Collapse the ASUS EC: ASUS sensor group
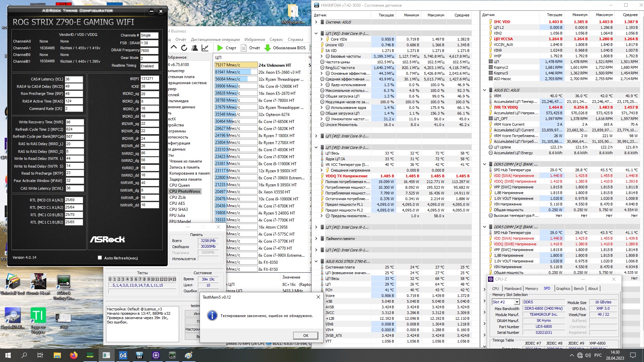This screenshot has height=362, width=644. point(484,90)
